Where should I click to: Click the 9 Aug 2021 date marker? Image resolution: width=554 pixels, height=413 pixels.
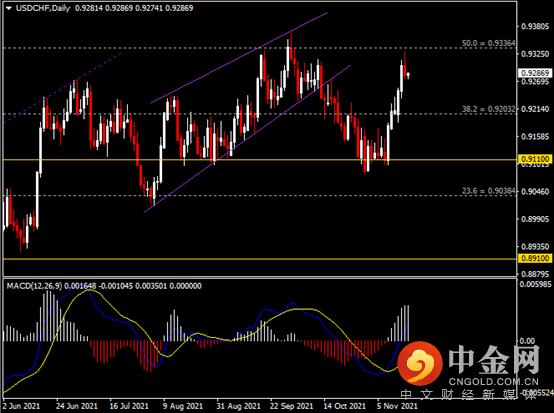click(183, 406)
